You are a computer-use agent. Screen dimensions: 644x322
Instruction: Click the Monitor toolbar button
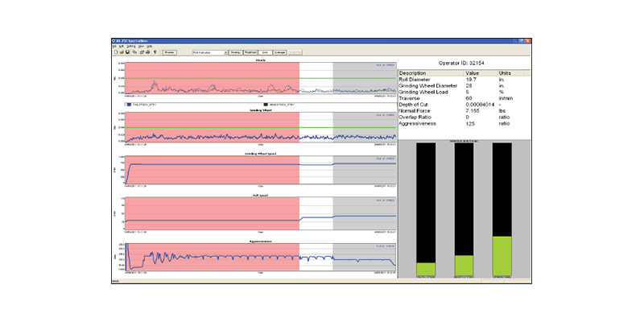(x=170, y=52)
